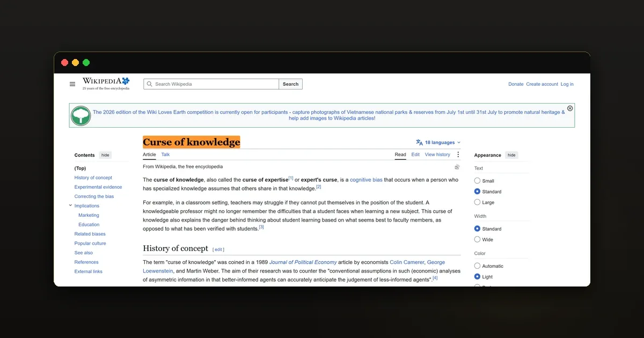
Task: Open the cognitive bias link
Action: pos(366,180)
